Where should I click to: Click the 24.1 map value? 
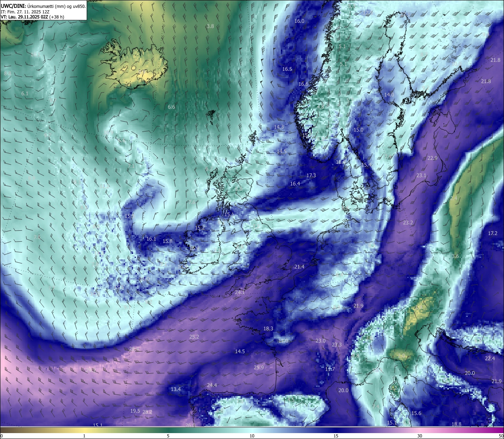240,293
